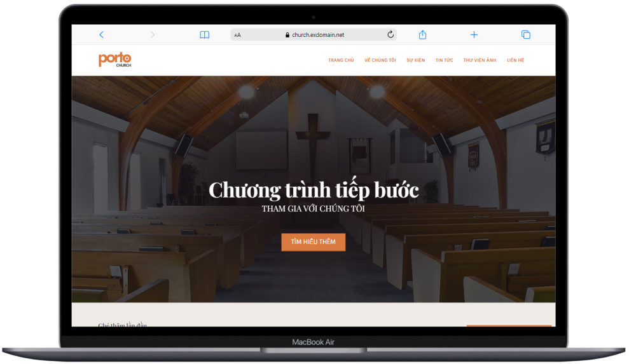Click the heading Chương trình tiếp bước
Viewport: 629px width, 364px height.
314,189
